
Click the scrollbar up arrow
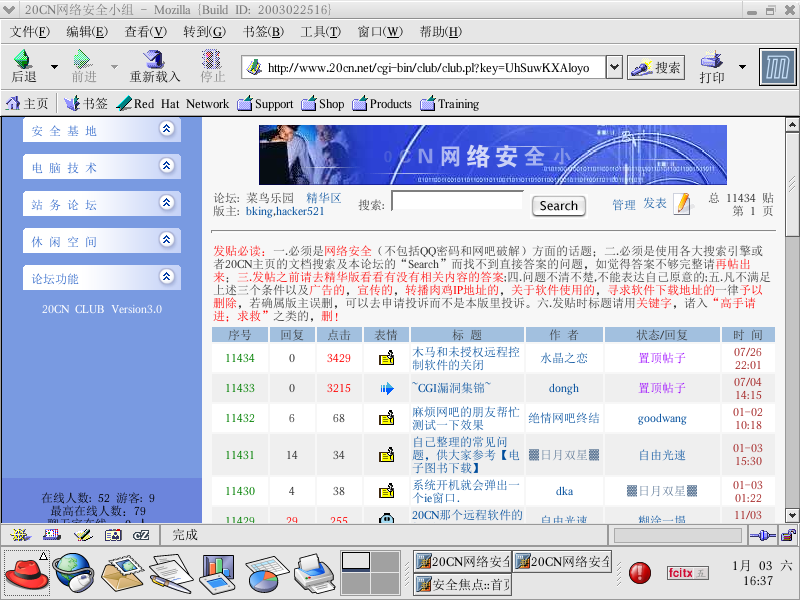click(791, 124)
